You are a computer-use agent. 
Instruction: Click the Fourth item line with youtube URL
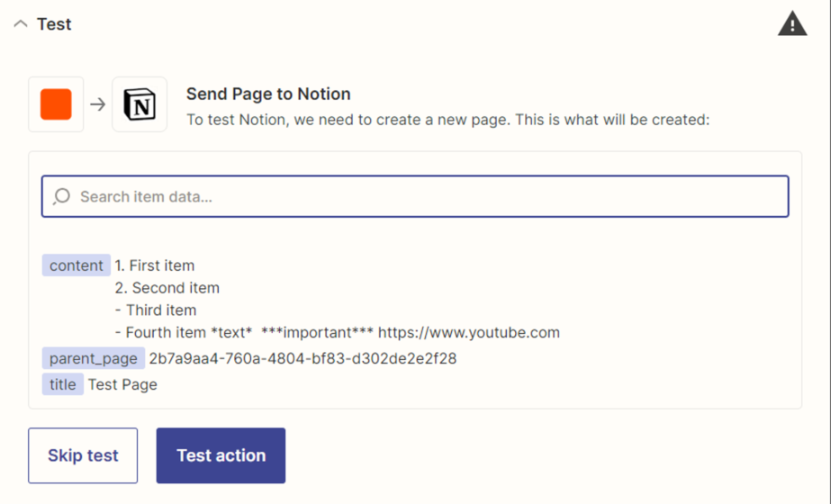click(x=337, y=332)
